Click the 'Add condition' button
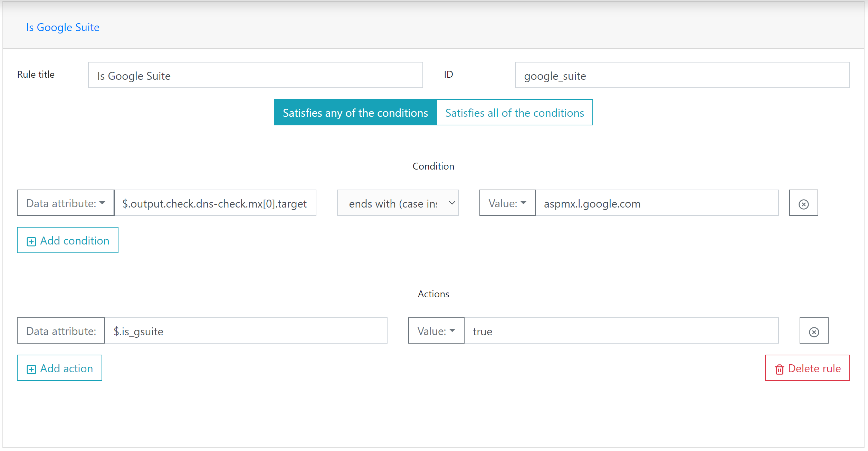 click(x=68, y=240)
